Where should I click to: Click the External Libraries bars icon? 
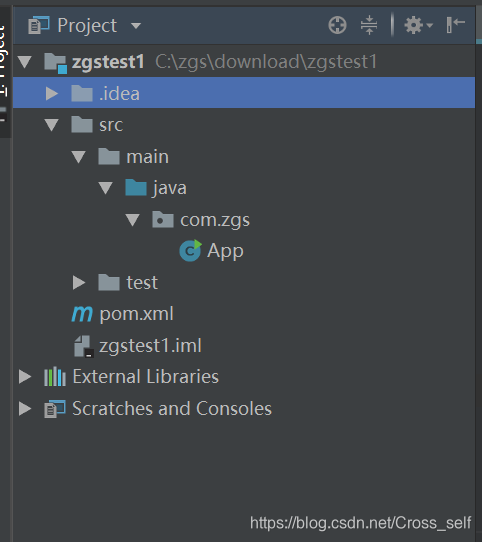tap(55, 376)
